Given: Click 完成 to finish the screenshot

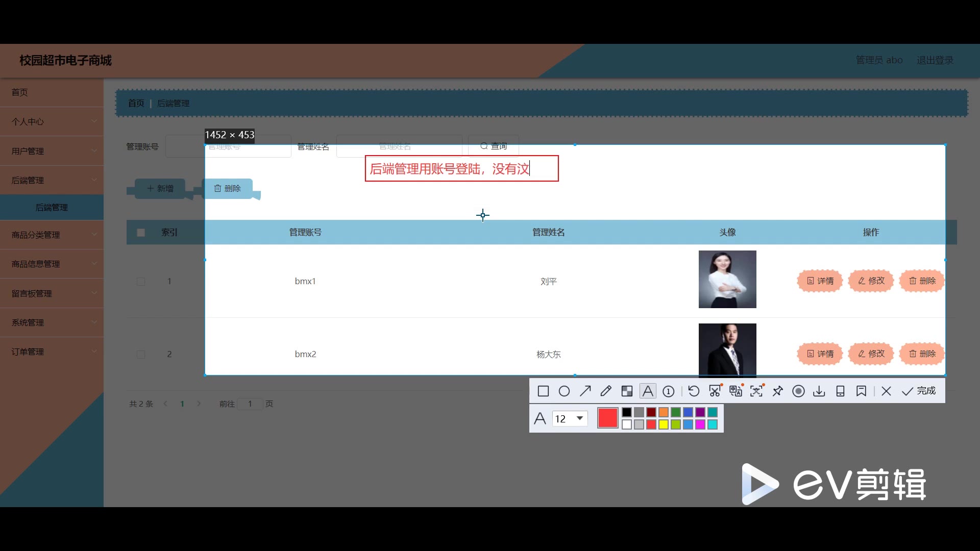Looking at the screenshot, I should point(919,391).
